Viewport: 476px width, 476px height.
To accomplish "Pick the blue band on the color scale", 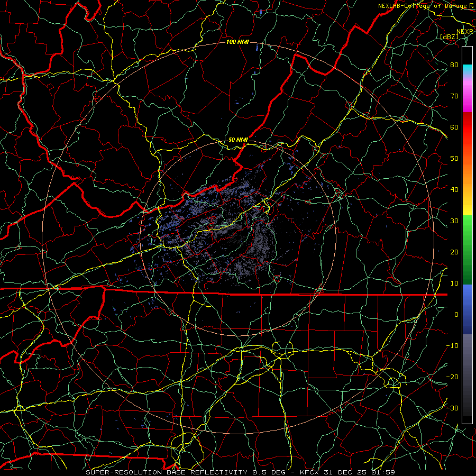I will [467, 309].
